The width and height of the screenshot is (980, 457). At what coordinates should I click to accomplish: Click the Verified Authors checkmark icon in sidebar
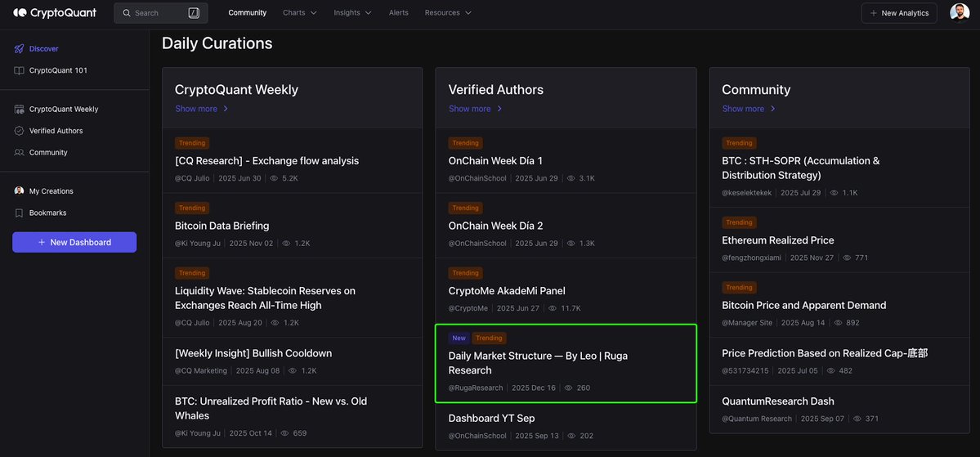(19, 131)
